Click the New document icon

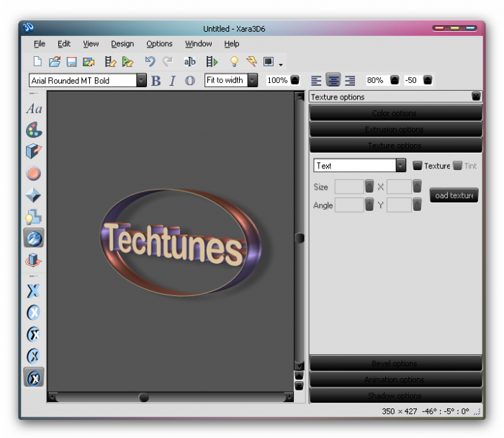click(37, 62)
